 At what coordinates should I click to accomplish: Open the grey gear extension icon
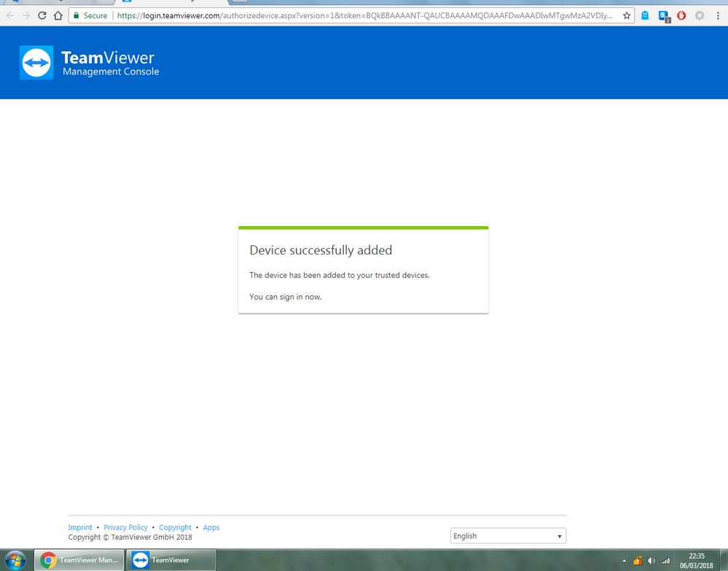(x=699, y=16)
